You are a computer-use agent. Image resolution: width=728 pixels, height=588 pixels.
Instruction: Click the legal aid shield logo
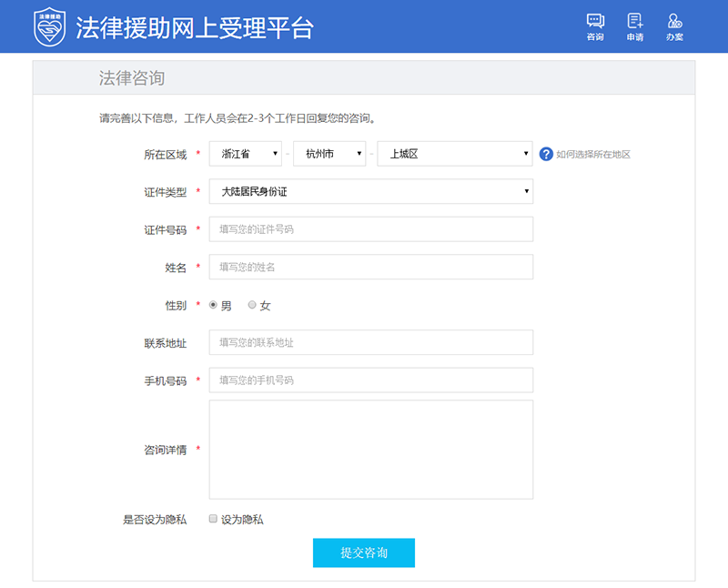pos(51,27)
